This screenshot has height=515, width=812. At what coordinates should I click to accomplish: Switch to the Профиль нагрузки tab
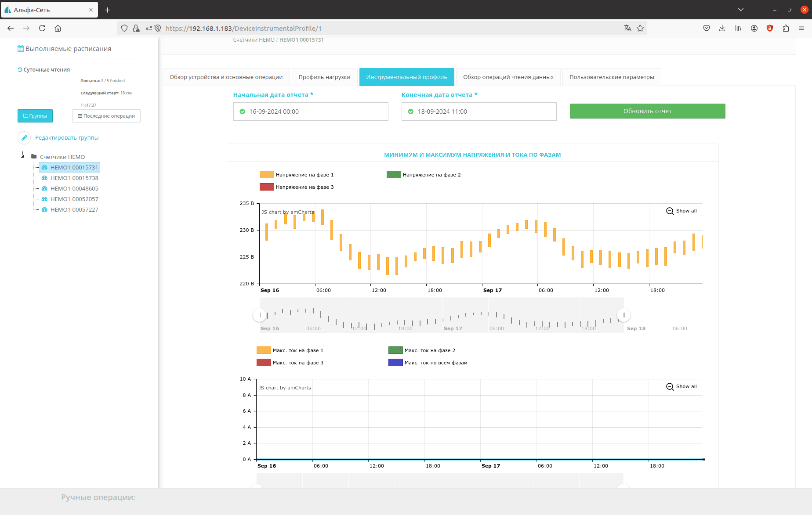click(x=324, y=77)
